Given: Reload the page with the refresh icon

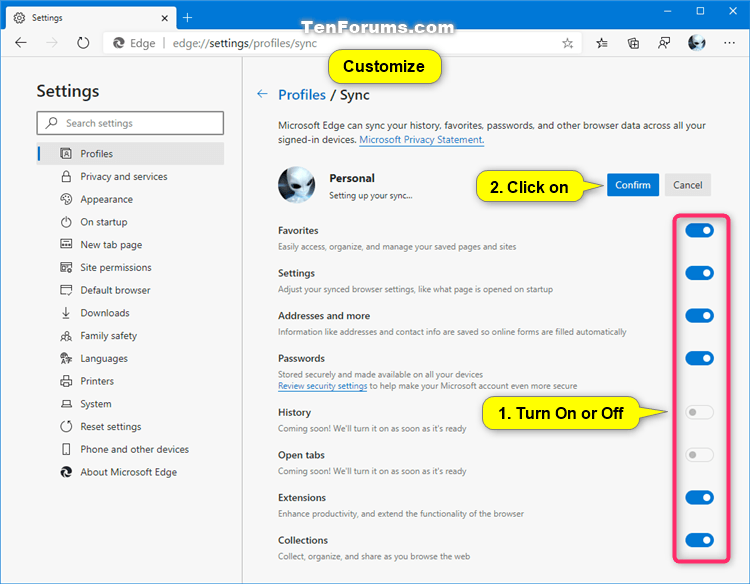Looking at the screenshot, I should coord(83,43).
